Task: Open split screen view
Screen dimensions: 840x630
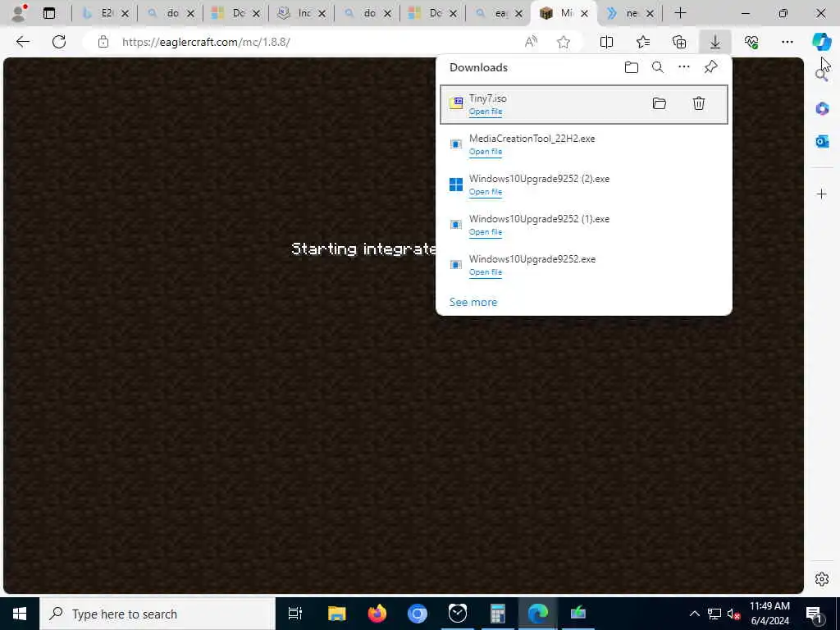Action: point(606,42)
